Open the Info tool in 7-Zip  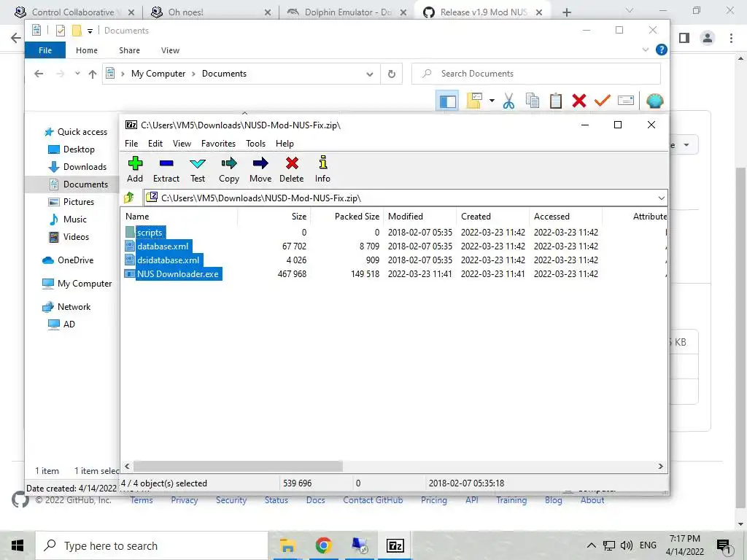pyautogui.click(x=322, y=169)
